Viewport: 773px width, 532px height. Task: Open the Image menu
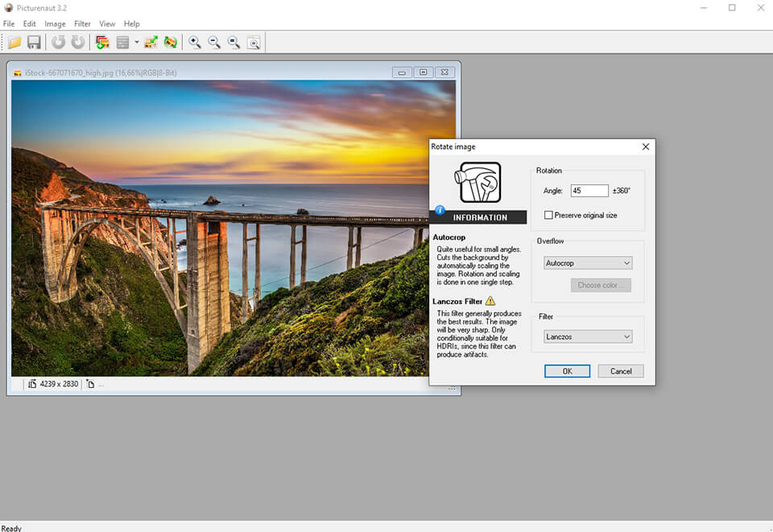(55, 23)
